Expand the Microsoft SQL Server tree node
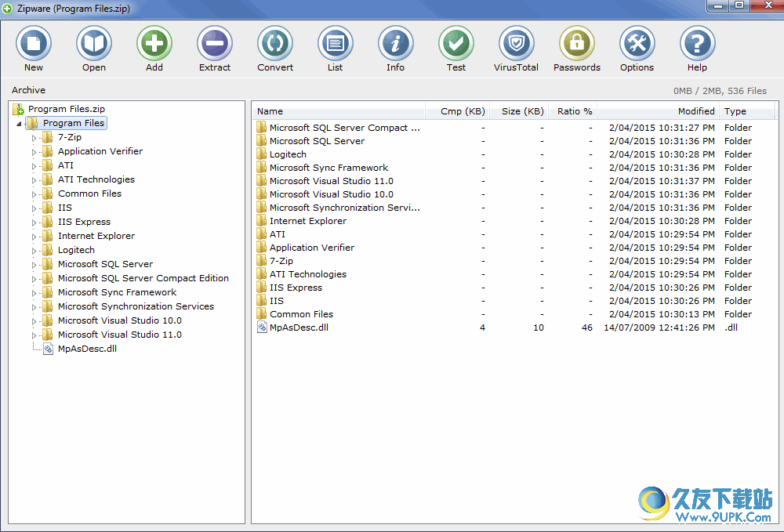 coord(34,265)
